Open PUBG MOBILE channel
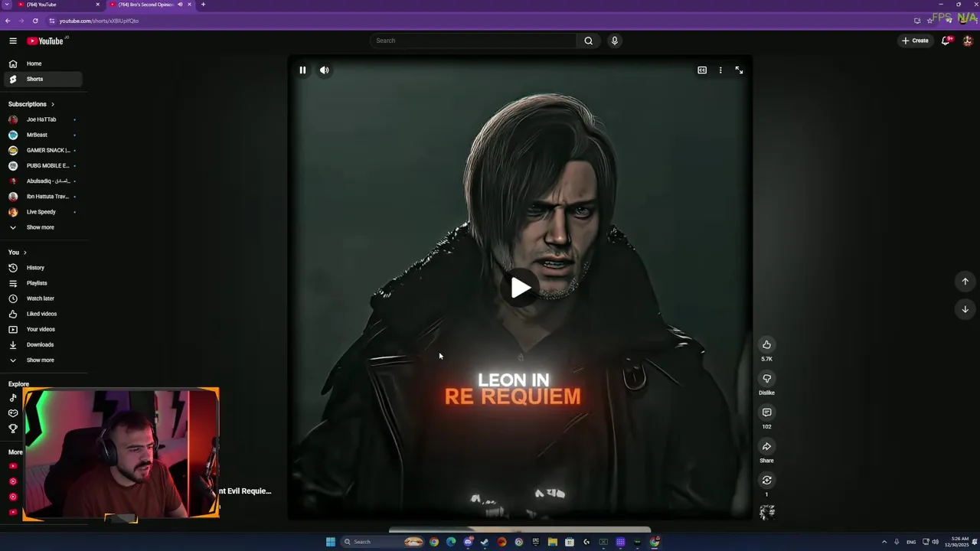 click(43, 165)
